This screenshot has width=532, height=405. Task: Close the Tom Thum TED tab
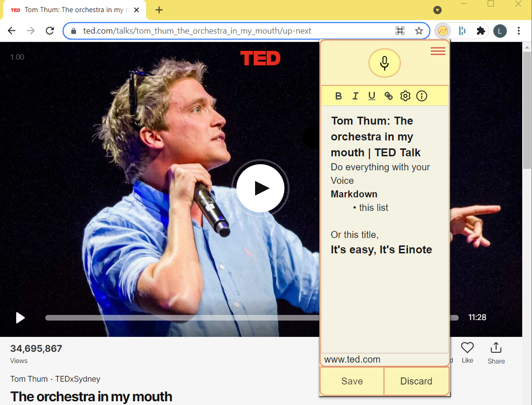tap(137, 10)
